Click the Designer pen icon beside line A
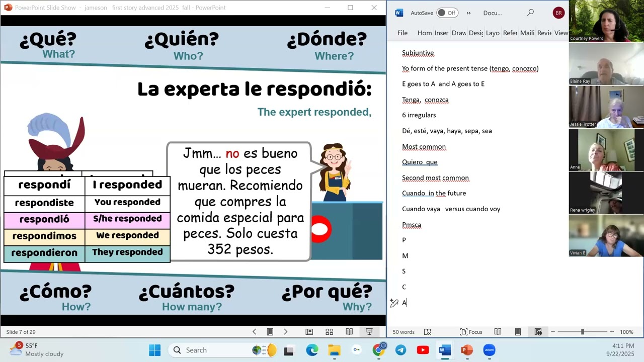 394,303
